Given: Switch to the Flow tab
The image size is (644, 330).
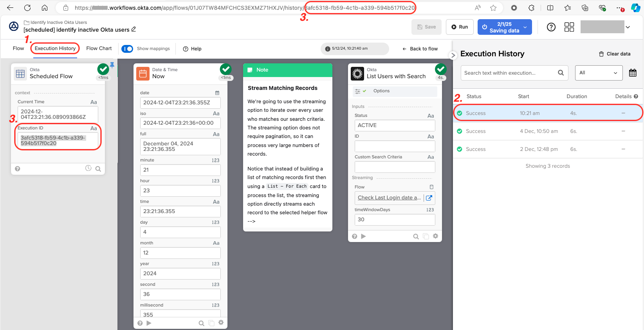Looking at the screenshot, I should [18, 48].
